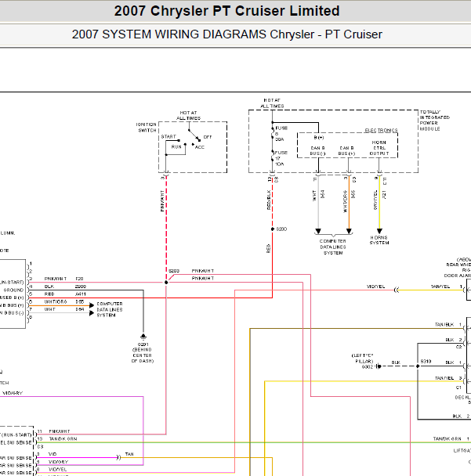Click the vertical 'RED/BLK' wire label
471x476 pixels.
point(269,200)
